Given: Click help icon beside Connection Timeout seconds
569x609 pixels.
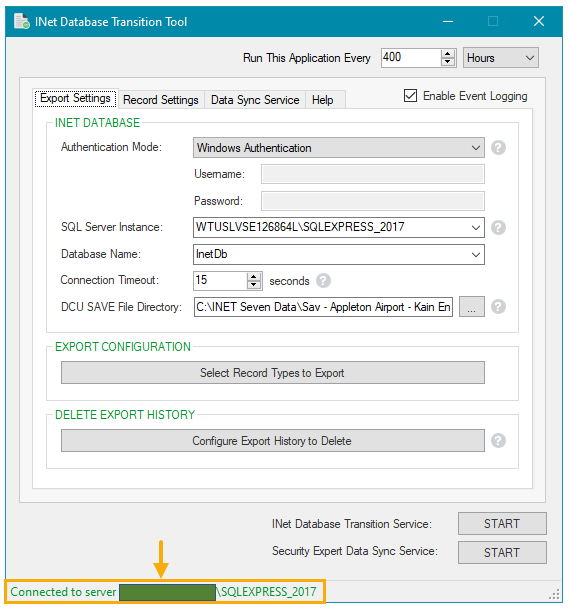Looking at the screenshot, I should click(323, 280).
